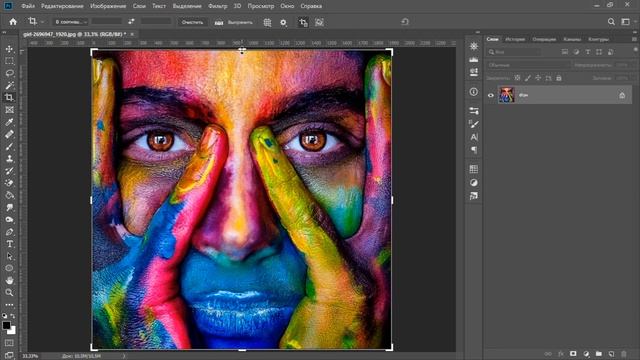Select the Path Selection arrow tool
The width and height of the screenshot is (640, 360).
pos(9,256)
